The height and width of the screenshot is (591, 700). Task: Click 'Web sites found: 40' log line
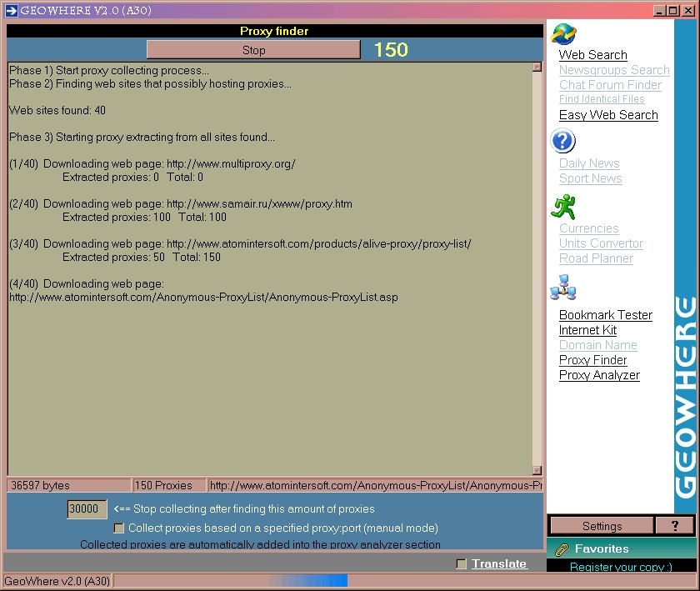tap(57, 110)
